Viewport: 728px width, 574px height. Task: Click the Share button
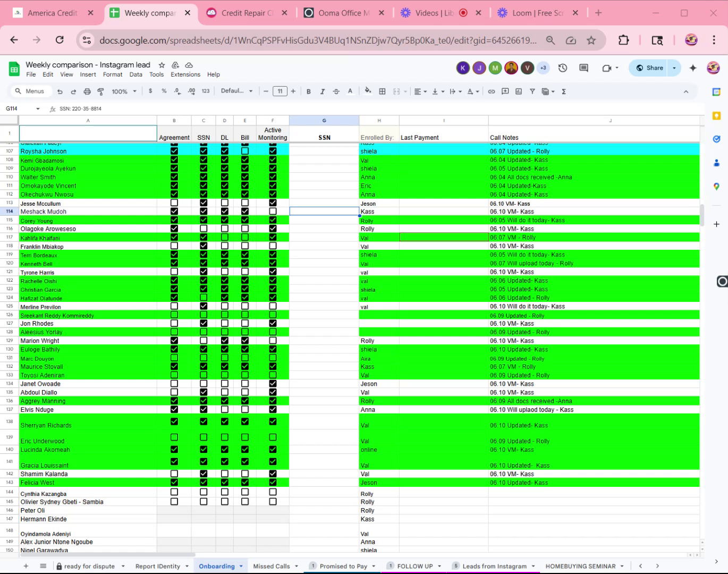click(649, 68)
